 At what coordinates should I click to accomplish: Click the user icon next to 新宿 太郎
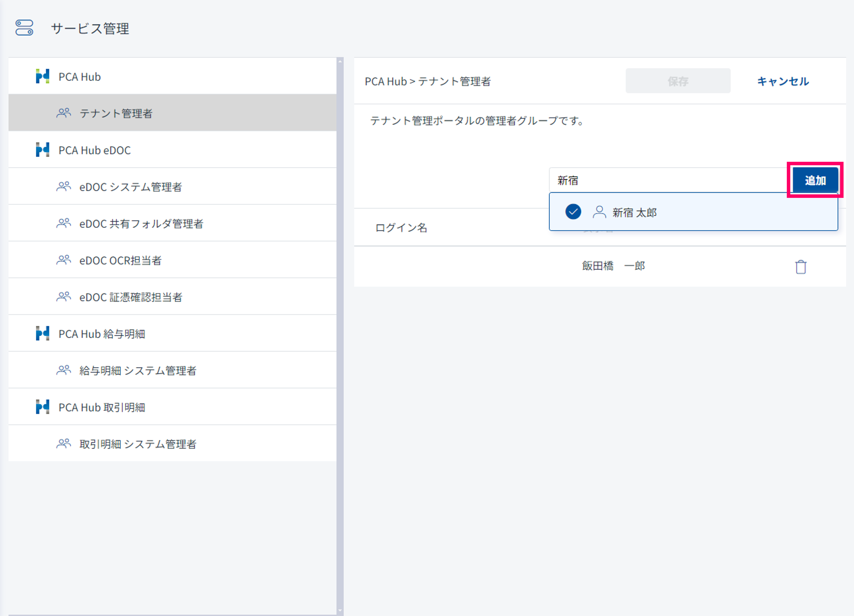coord(599,212)
